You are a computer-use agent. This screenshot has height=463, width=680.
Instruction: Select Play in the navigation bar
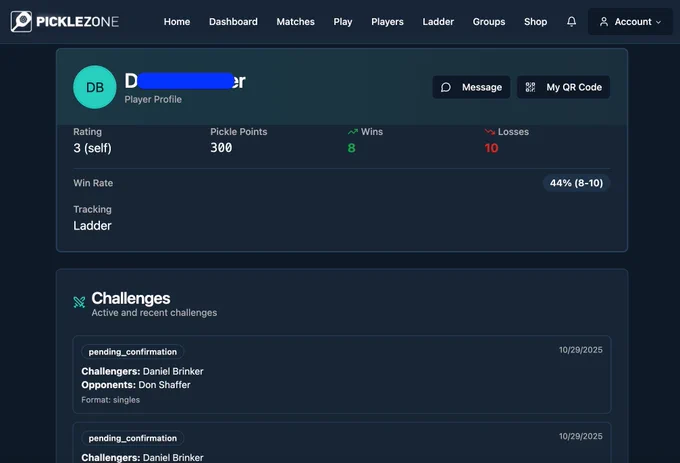(x=343, y=22)
